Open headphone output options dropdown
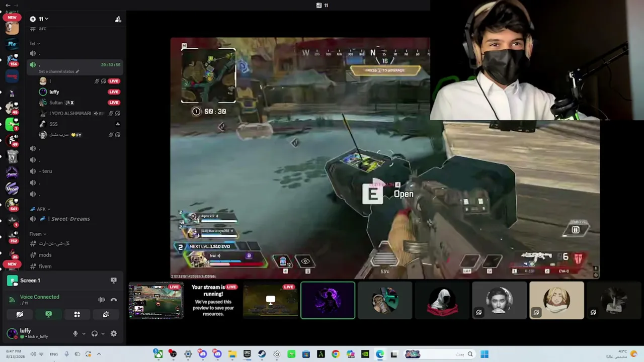644x362 pixels. [103, 333]
